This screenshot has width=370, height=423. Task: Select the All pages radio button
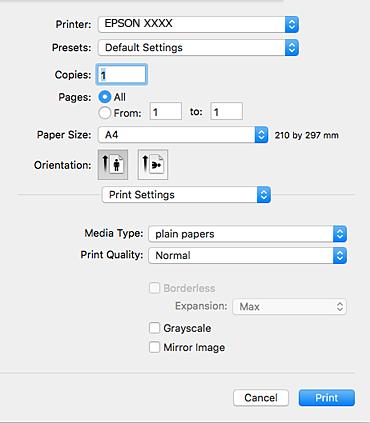(105, 97)
